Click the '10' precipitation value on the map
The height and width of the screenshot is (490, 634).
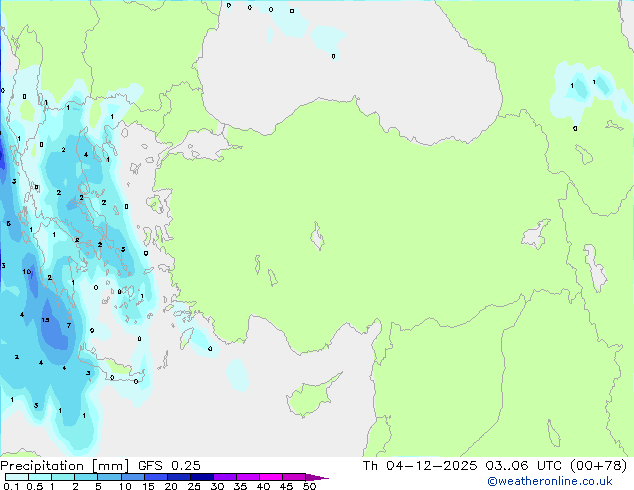(x=27, y=272)
